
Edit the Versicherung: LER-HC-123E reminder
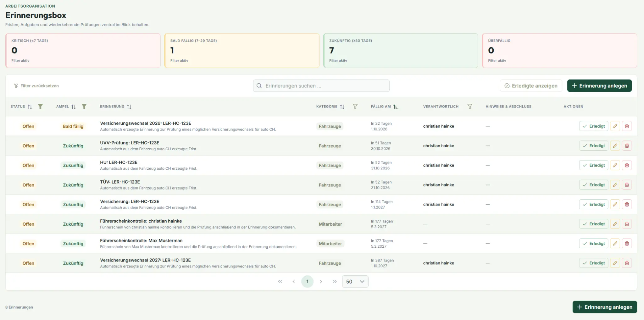[615, 204]
